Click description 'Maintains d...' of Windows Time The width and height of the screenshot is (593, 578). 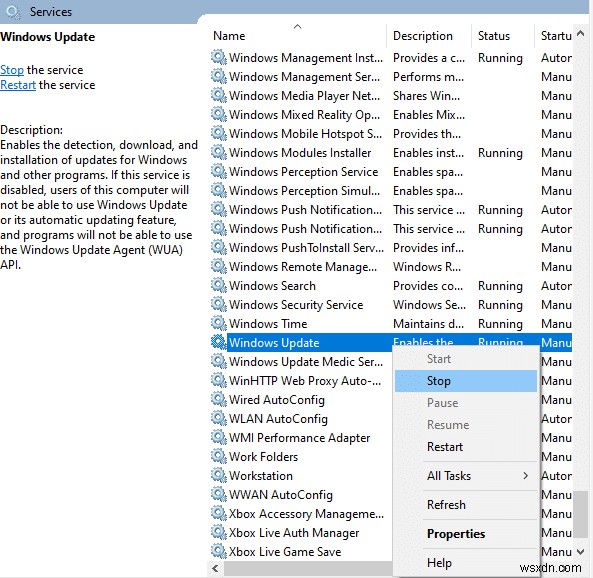(x=428, y=324)
